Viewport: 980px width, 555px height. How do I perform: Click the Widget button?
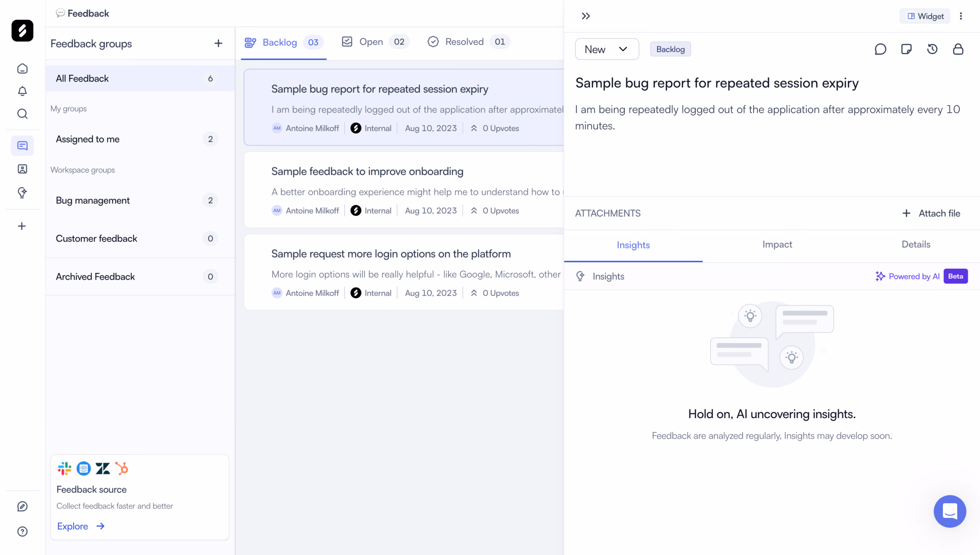(x=925, y=16)
